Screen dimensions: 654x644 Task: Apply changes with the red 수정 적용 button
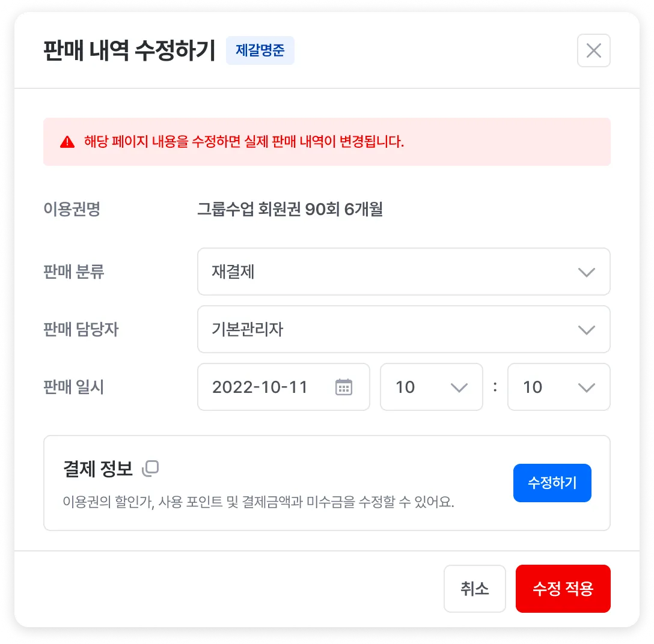[x=563, y=589]
